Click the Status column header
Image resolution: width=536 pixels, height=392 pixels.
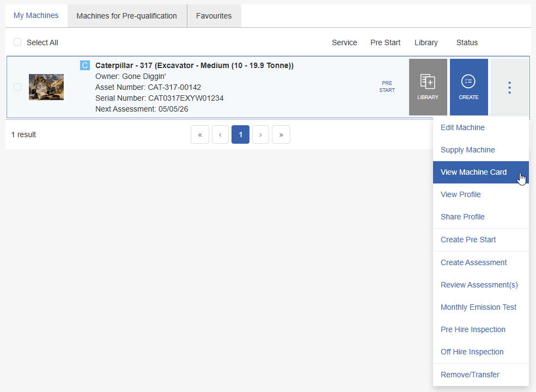[467, 42]
